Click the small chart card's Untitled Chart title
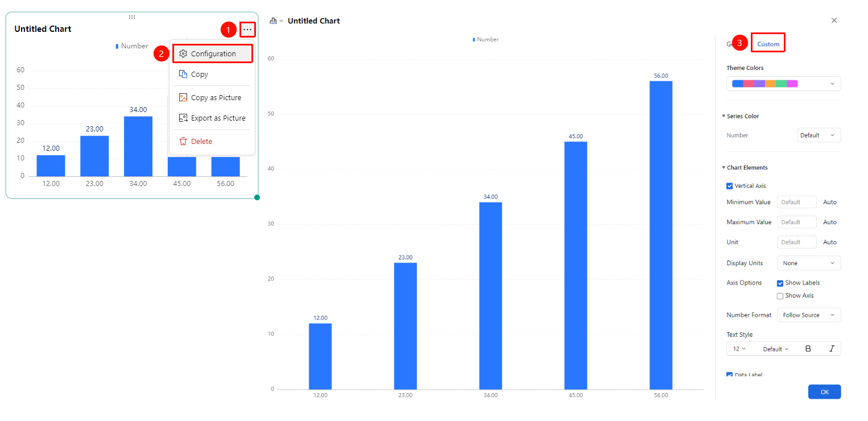 [43, 29]
